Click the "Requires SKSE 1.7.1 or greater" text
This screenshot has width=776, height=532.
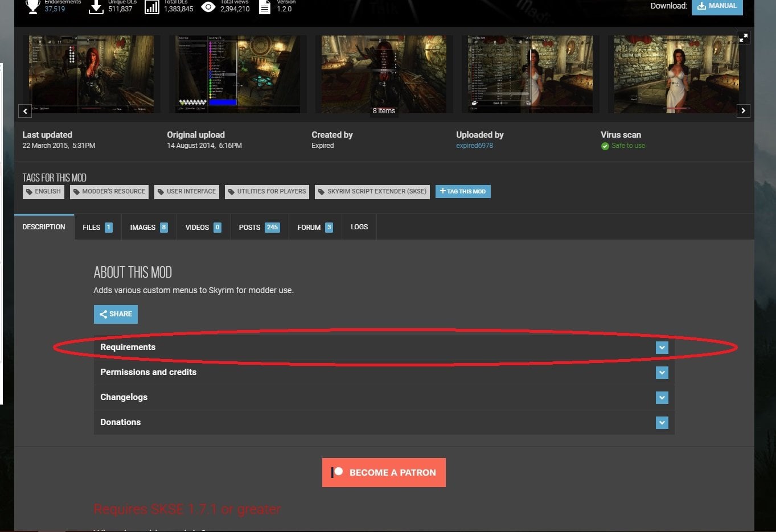(x=187, y=509)
